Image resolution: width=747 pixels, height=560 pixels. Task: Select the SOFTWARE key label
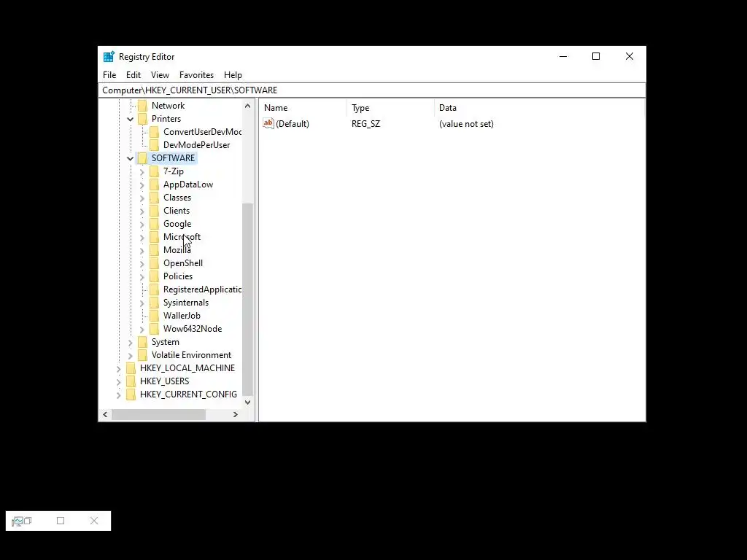pos(173,158)
